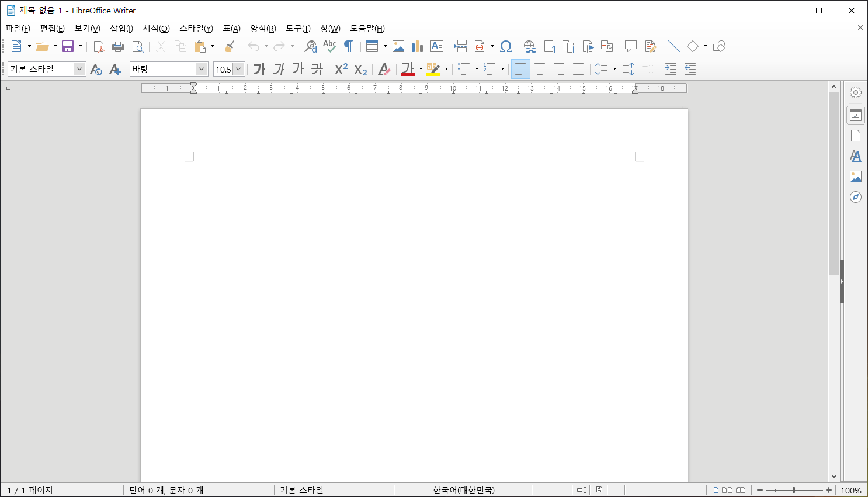Open the 서식(O) menu
Image resolution: width=868 pixels, height=497 pixels.
(156, 28)
